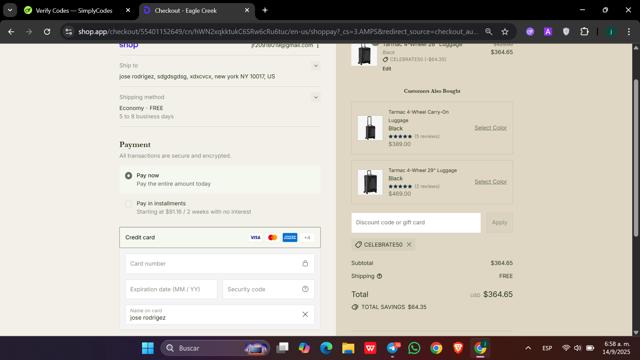This screenshot has width=640, height=360.
Task: Click the taskbar Buscar search box
Action: [x=216, y=348]
